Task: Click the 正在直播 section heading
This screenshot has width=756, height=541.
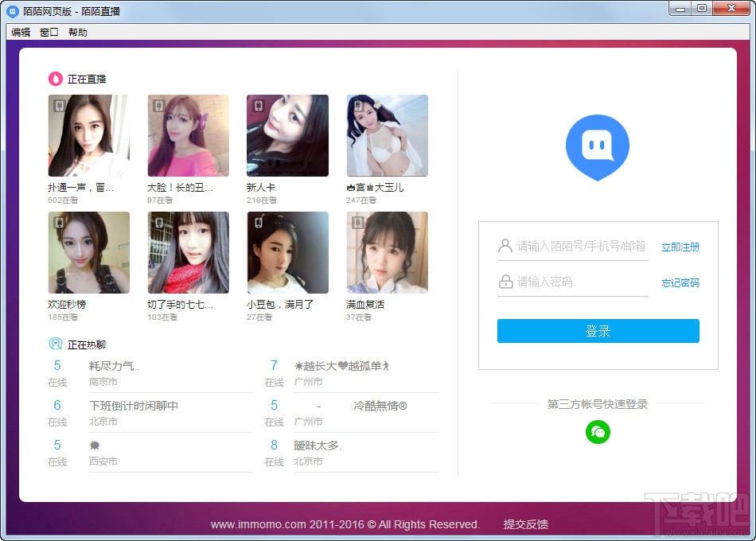Action: [87, 79]
